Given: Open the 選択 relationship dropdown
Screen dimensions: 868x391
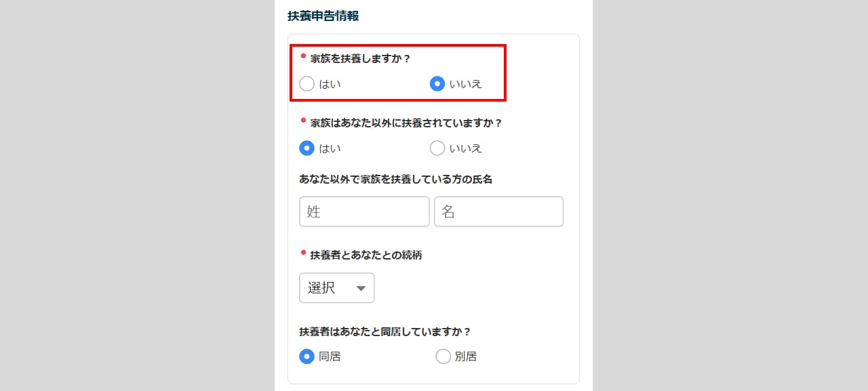Looking at the screenshot, I should (x=336, y=287).
